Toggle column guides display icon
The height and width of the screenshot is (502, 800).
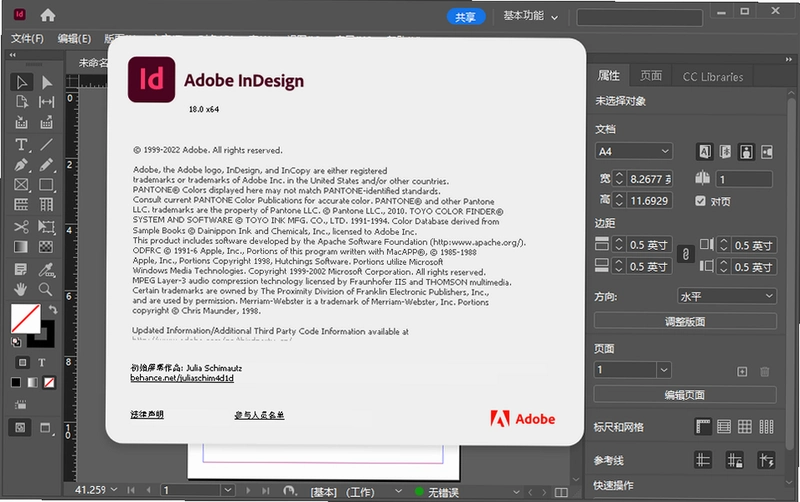coord(766,426)
